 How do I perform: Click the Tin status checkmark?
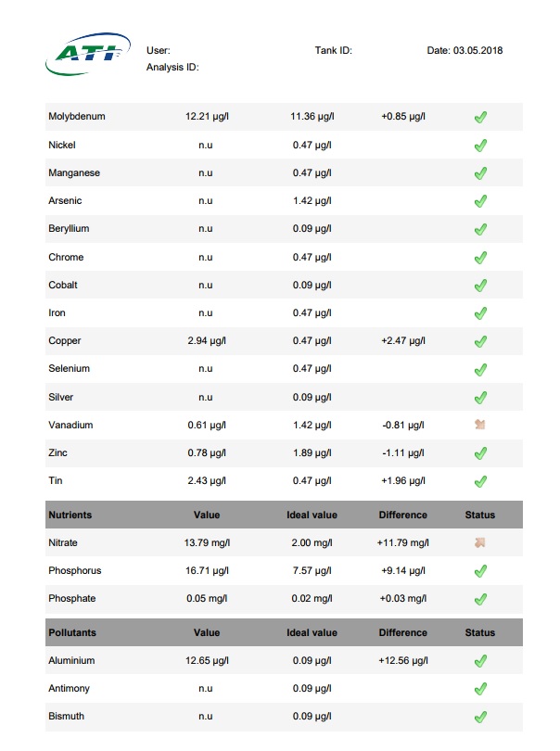pos(480,481)
